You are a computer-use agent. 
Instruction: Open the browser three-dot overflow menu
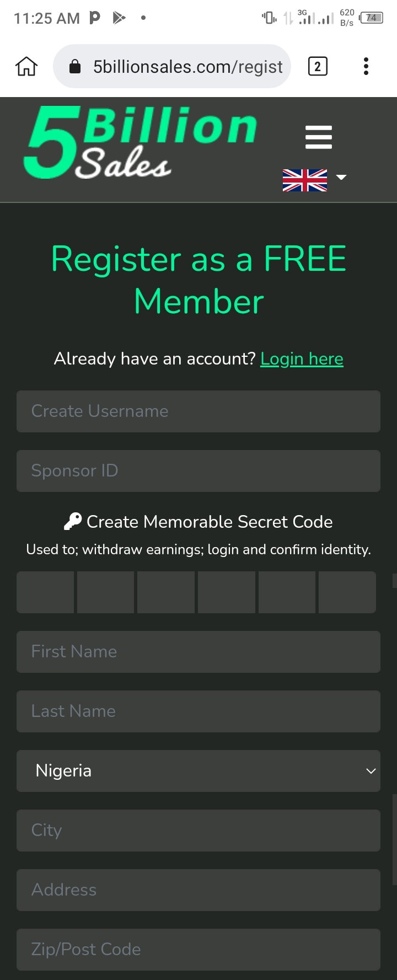click(366, 67)
